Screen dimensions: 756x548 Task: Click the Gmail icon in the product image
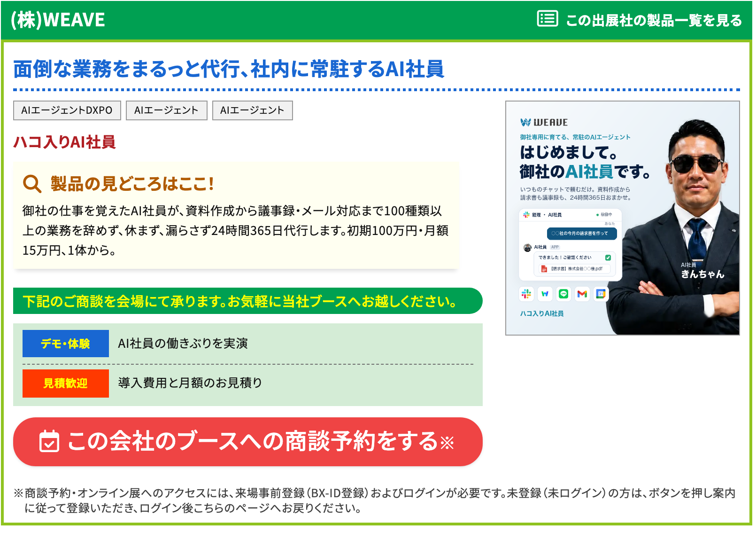(x=582, y=294)
